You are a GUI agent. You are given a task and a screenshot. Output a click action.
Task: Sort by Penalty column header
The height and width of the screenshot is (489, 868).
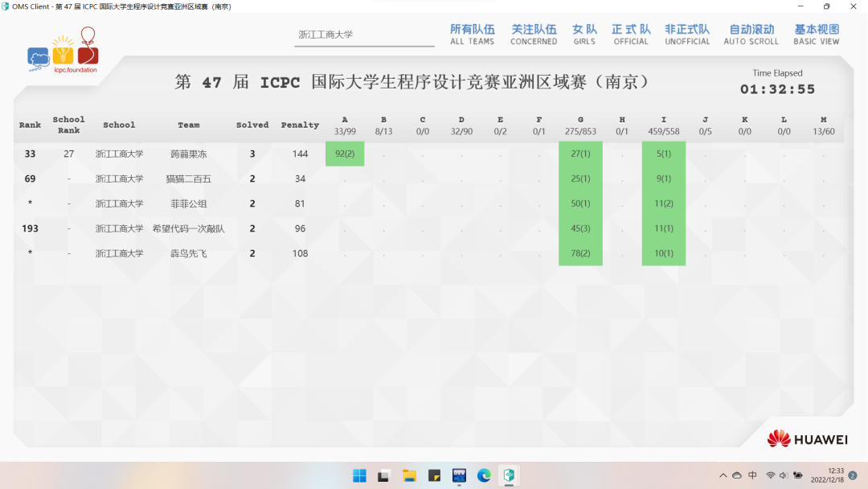point(300,125)
